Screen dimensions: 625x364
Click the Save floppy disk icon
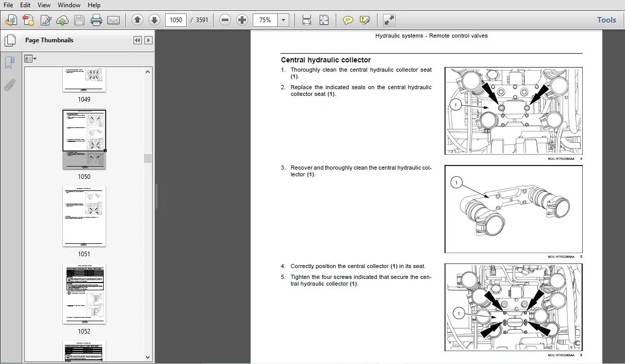pyautogui.click(x=79, y=20)
